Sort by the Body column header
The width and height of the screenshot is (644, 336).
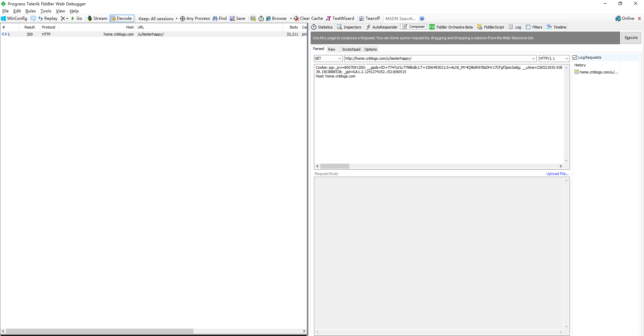pyautogui.click(x=291, y=27)
